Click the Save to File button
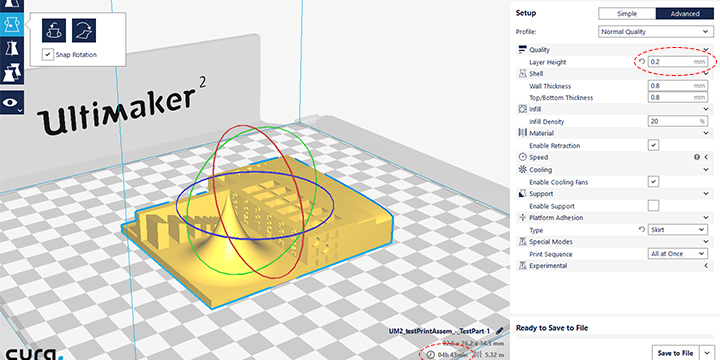Viewport: 720px width, 360px height. pos(675,353)
